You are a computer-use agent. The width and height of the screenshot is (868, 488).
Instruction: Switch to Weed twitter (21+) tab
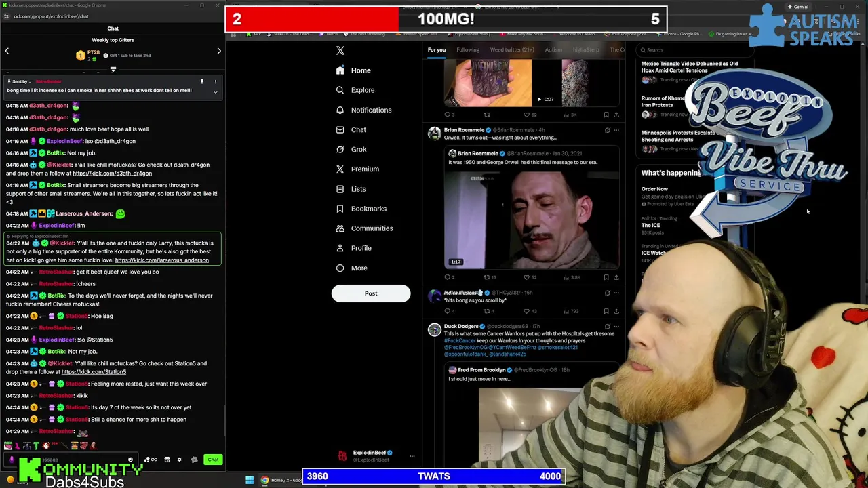pyautogui.click(x=512, y=49)
